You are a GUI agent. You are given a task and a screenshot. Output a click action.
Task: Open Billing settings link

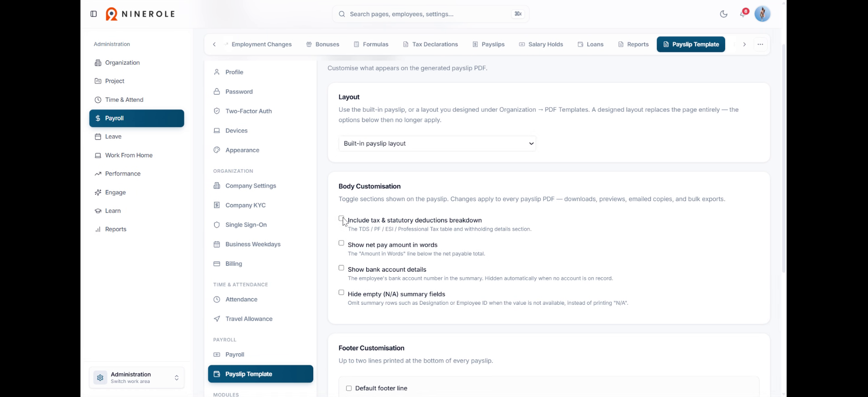(260, 264)
